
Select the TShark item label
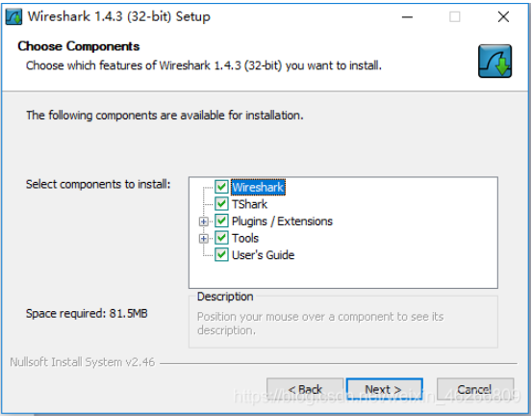[249, 204]
